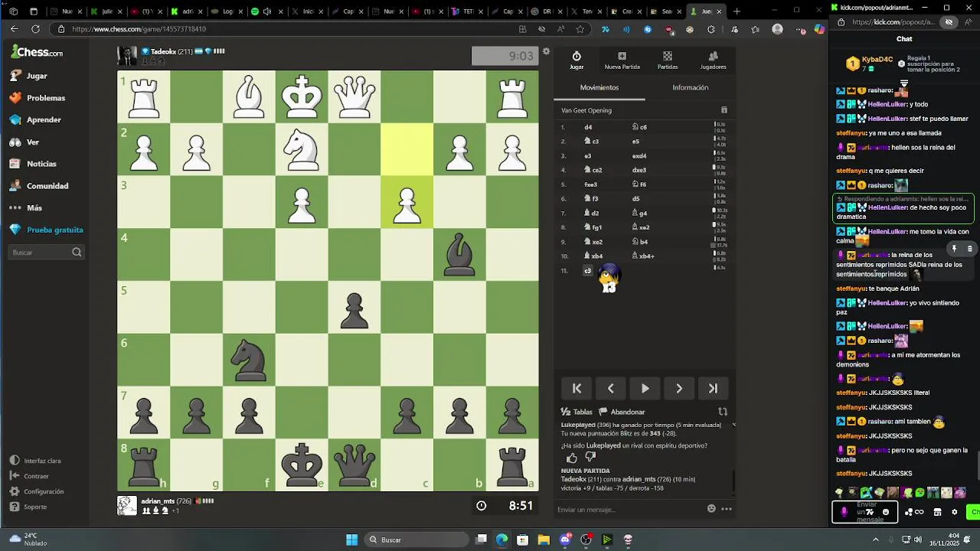Reload the chess.com page
Image resolution: width=980 pixels, height=551 pixels.
pyautogui.click(x=35, y=29)
